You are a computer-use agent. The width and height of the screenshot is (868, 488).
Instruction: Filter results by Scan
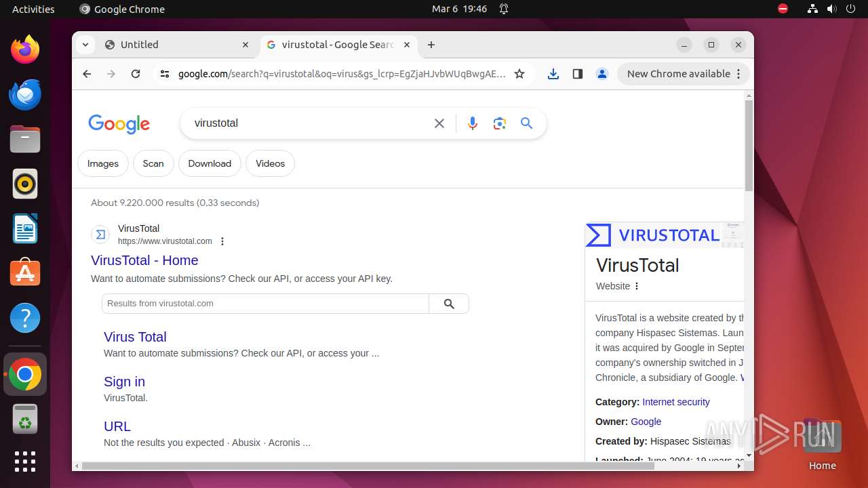click(x=153, y=163)
